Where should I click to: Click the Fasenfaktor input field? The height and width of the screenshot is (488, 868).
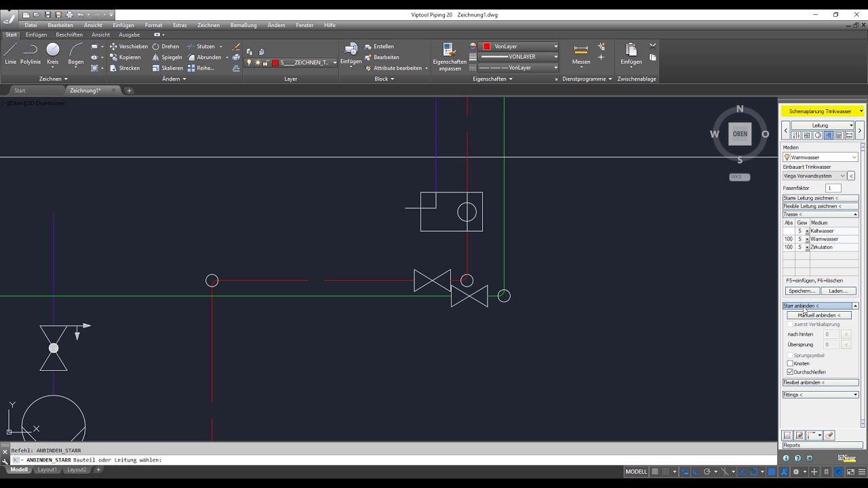(x=833, y=188)
